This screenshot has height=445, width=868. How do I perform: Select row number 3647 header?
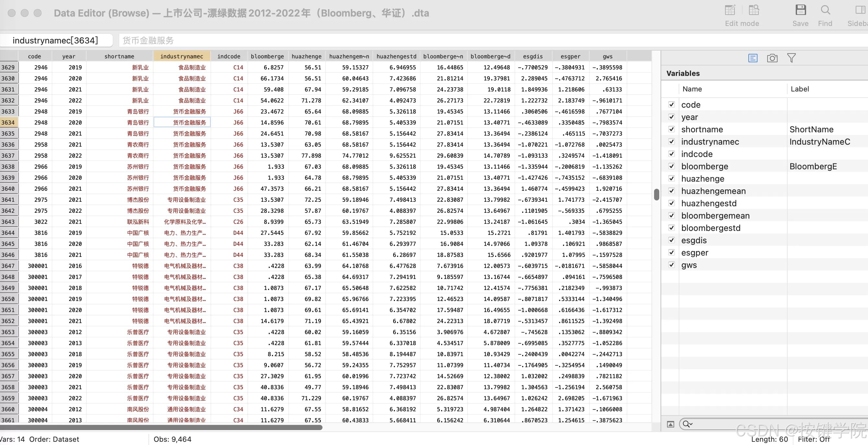pos(9,266)
